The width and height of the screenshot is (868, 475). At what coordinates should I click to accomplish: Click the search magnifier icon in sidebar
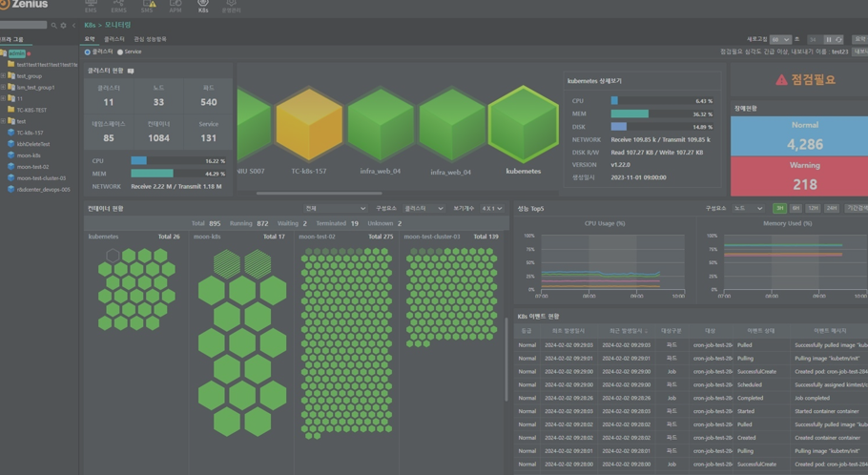(53, 26)
